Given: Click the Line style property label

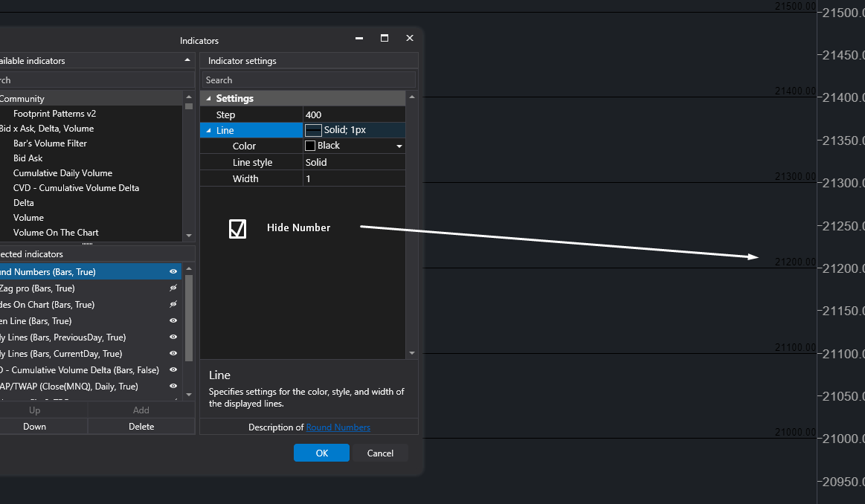Looking at the screenshot, I should (253, 162).
